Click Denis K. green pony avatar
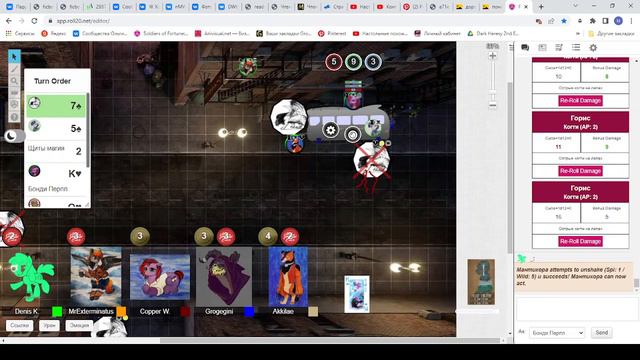Screen dimensions: 640x360 click(32, 277)
